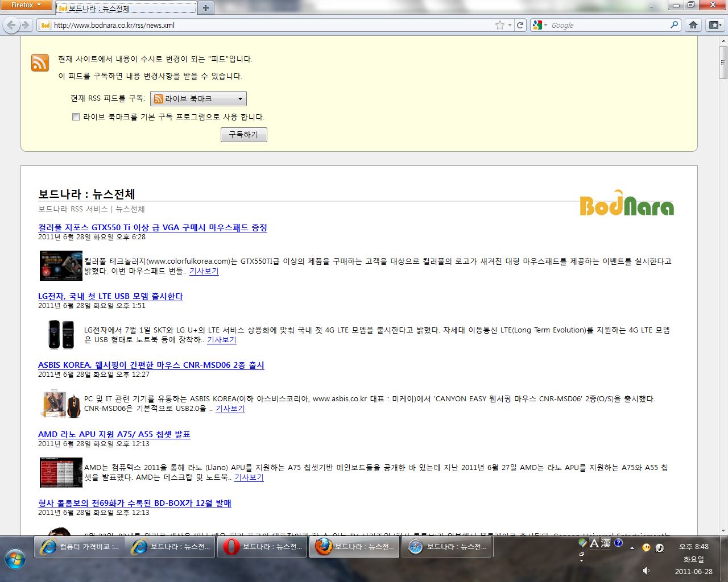This screenshot has width=728, height=582.
Task: Click the 구독하기 subscribe button
Action: coord(243,135)
